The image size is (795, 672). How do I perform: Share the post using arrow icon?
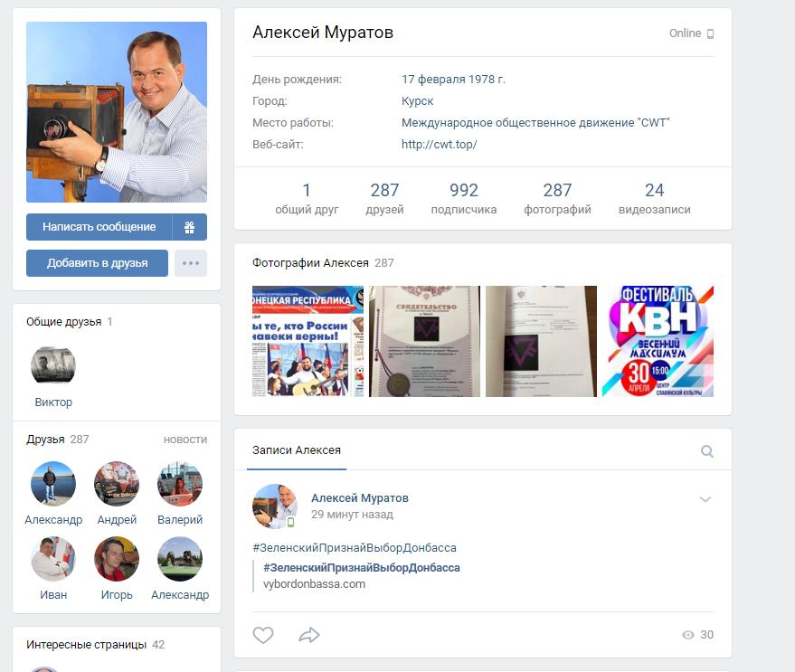[309, 635]
